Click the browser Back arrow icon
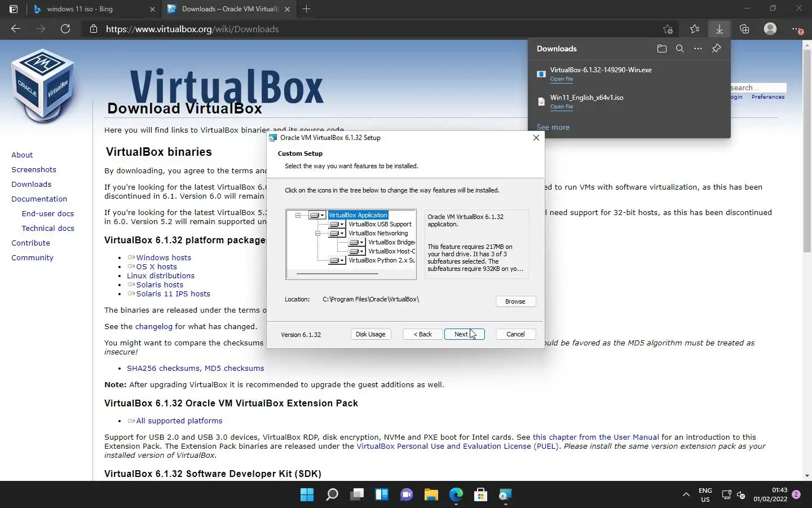Image resolution: width=812 pixels, height=508 pixels. pyautogui.click(x=16, y=29)
